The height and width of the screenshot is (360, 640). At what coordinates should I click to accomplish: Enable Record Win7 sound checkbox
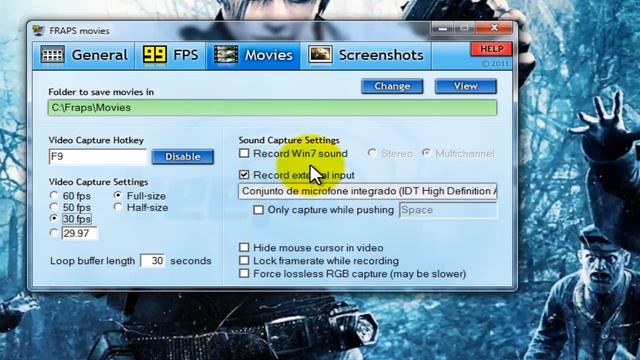(244, 153)
